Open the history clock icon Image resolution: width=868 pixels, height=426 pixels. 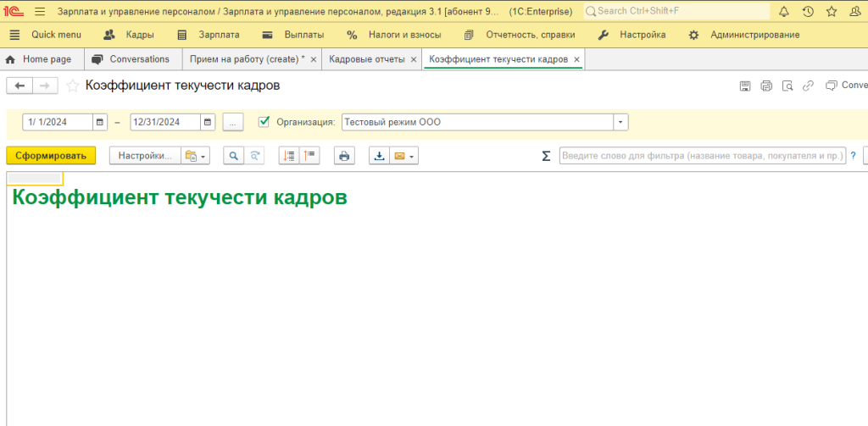coord(807,12)
